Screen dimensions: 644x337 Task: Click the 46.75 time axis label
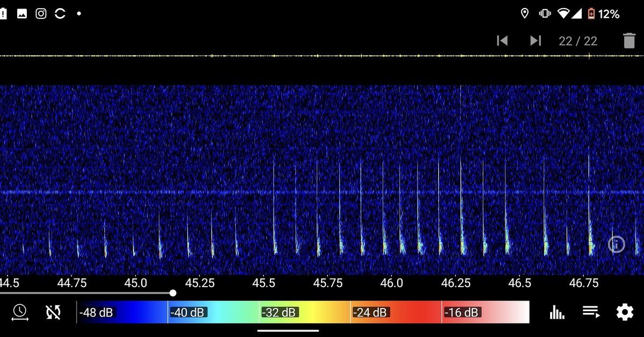click(583, 282)
